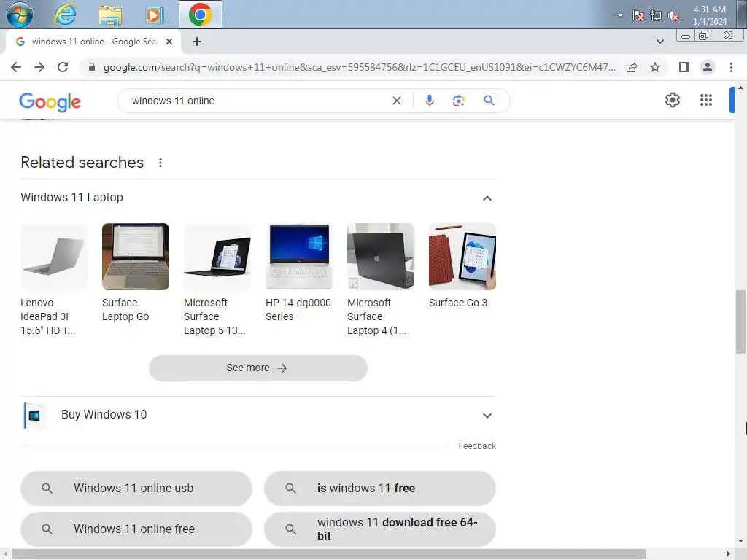Click the Feedback link

click(x=477, y=446)
